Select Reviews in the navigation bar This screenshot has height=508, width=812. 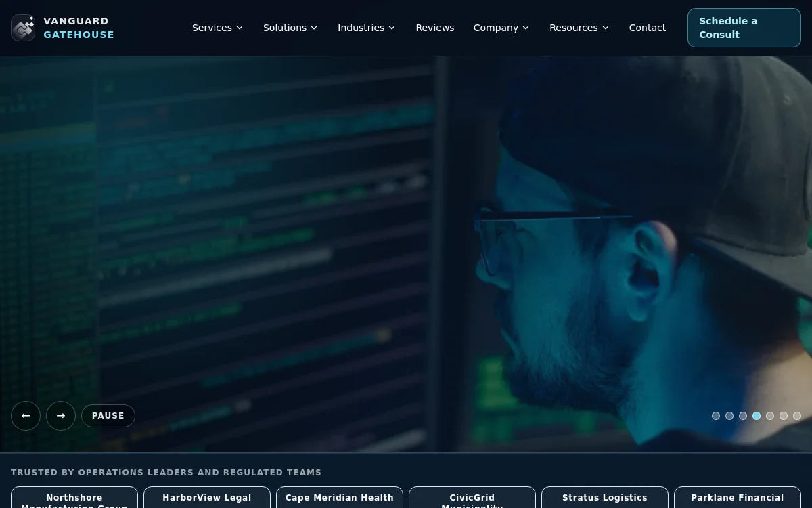(x=434, y=28)
